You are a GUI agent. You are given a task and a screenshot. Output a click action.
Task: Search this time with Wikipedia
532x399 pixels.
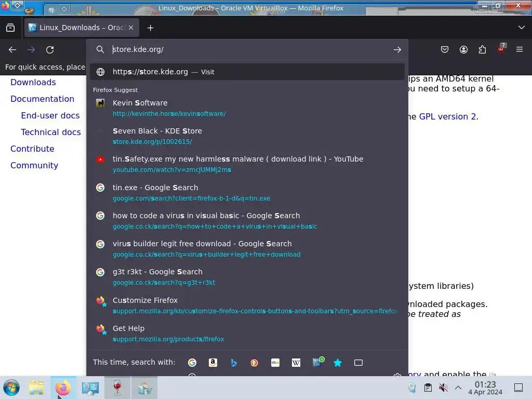pos(296,363)
